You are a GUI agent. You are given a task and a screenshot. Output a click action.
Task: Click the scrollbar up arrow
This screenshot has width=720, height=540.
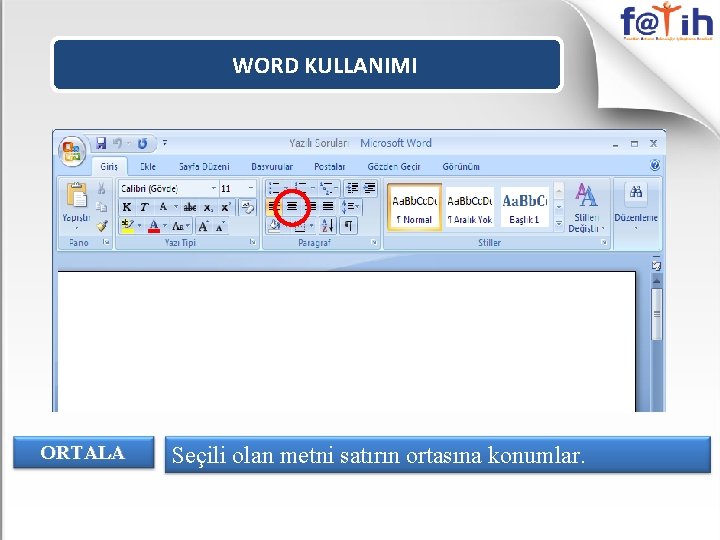657,280
